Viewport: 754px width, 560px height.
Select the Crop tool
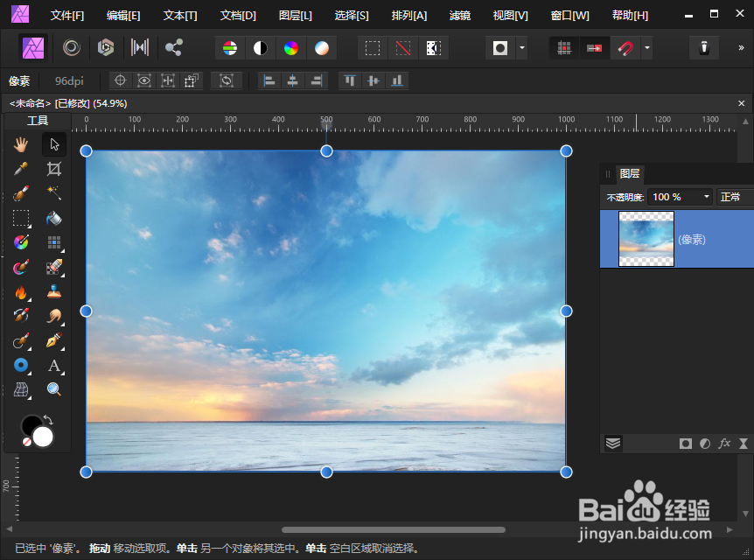click(x=53, y=168)
